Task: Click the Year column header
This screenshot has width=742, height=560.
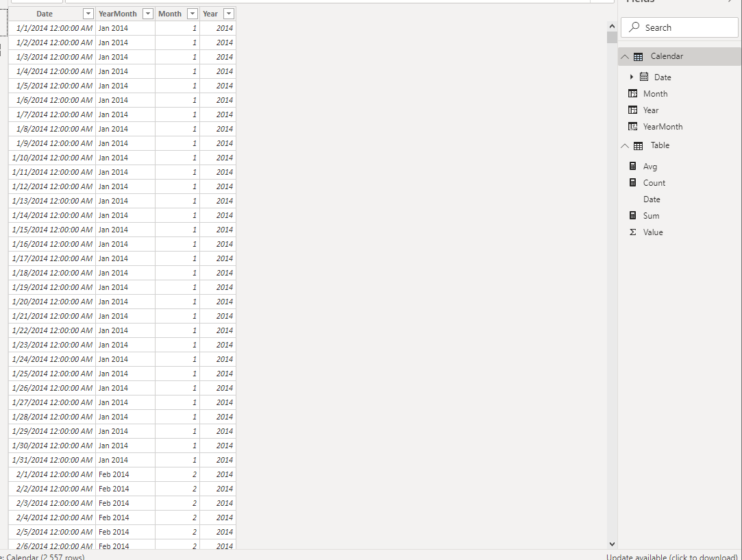Action: (x=210, y=14)
